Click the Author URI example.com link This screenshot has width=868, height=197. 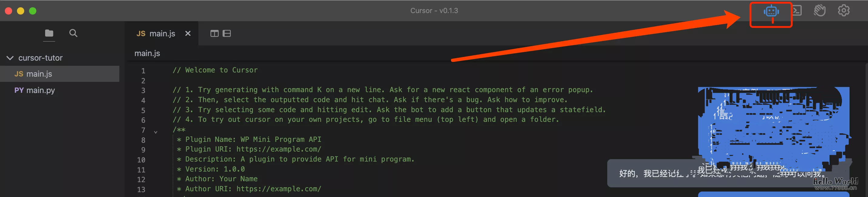pos(278,189)
